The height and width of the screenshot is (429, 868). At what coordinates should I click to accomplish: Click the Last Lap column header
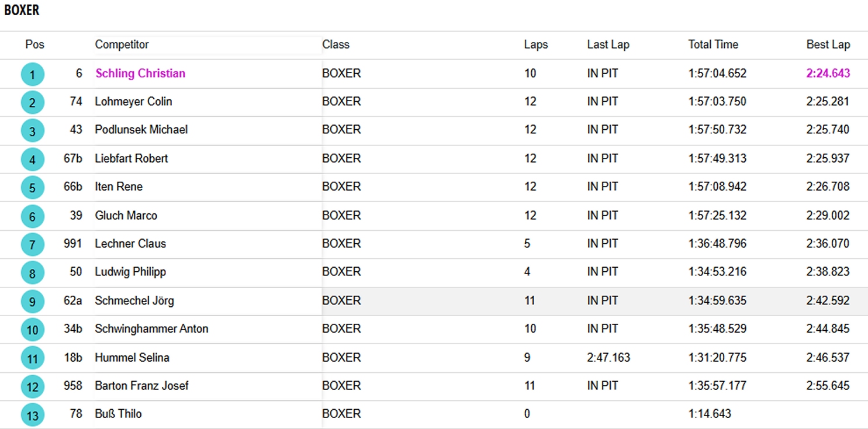[608, 44]
